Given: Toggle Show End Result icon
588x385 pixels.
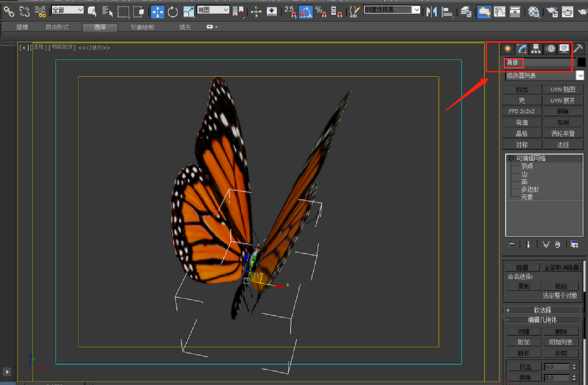Looking at the screenshot, I should tap(528, 245).
